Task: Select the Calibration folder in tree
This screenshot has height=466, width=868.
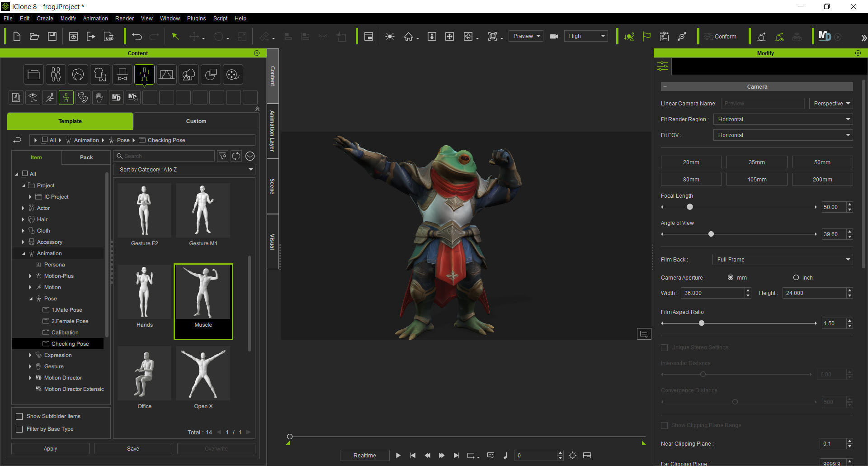Action: (65, 333)
